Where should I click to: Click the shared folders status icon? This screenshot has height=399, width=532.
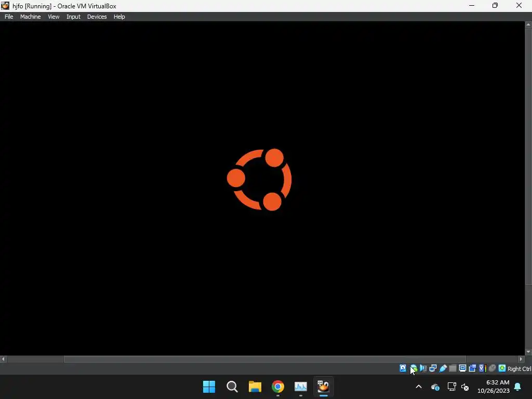point(453,368)
